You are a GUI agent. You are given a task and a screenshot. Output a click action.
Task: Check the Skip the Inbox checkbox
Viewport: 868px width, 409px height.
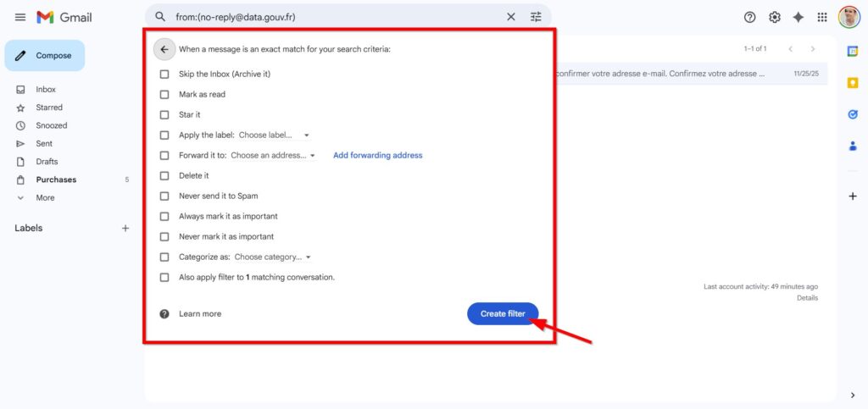tap(164, 75)
